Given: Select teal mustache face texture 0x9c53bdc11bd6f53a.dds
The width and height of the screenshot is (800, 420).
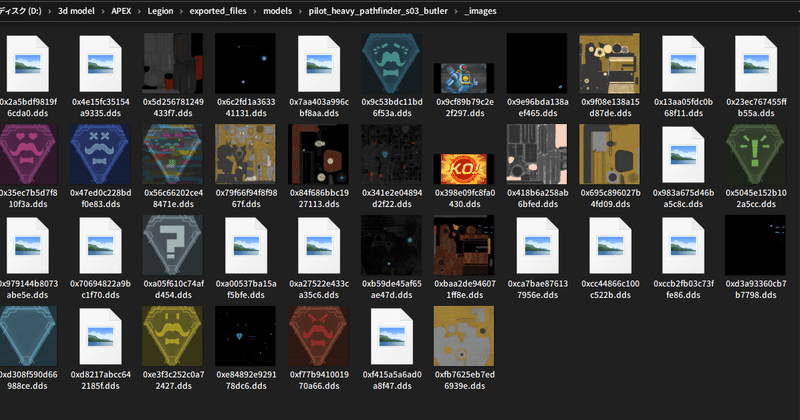Looking at the screenshot, I should (392, 63).
